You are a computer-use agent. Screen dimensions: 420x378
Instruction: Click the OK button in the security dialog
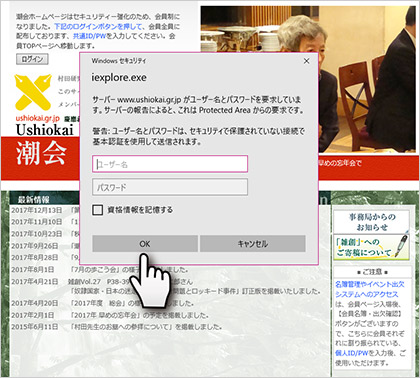145,244
